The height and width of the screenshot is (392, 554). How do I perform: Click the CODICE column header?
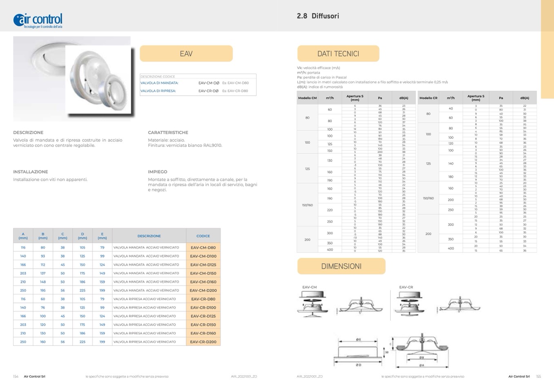(203, 236)
